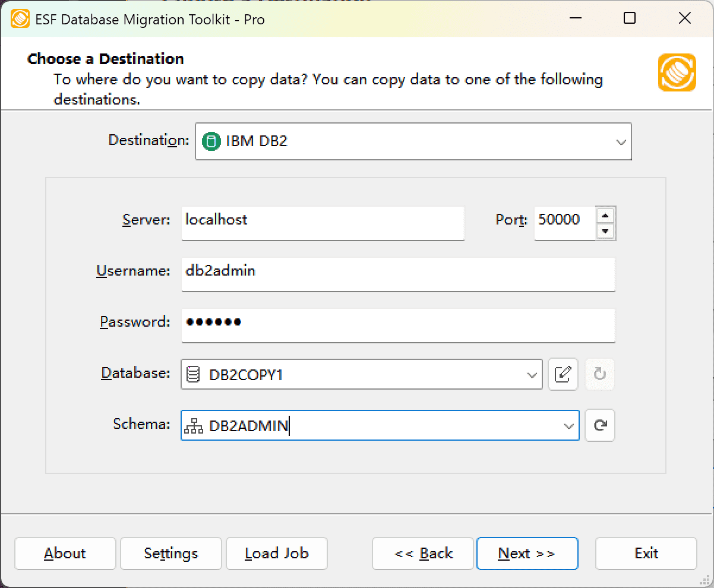Increase the Port value with the up arrow
This screenshot has height=588, width=714.
(606, 214)
